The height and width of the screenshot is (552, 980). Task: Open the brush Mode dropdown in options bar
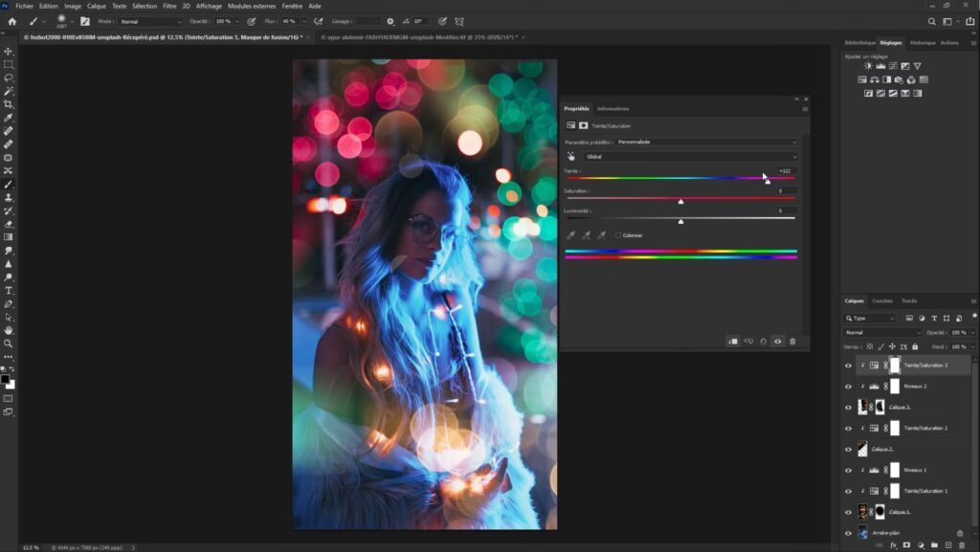[x=150, y=21]
